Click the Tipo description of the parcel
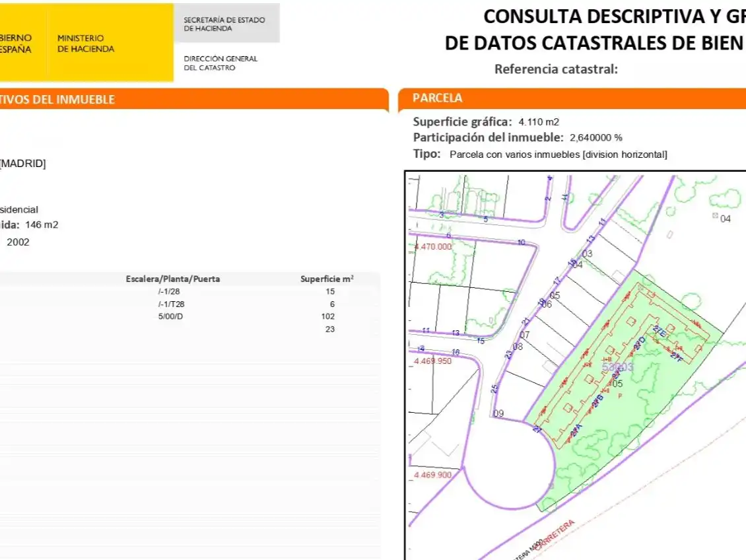This screenshot has width=746, height=560. pyautogui.click(x=558, y=155)
